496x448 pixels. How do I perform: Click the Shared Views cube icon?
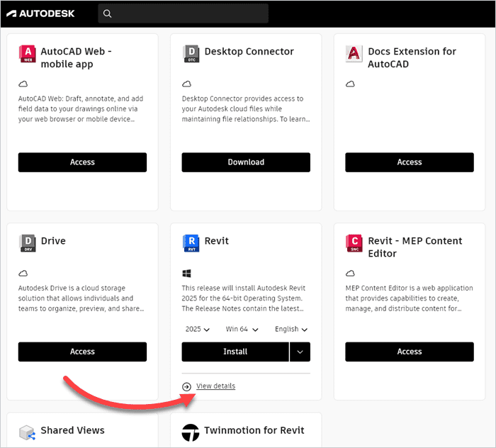[27, 432]
